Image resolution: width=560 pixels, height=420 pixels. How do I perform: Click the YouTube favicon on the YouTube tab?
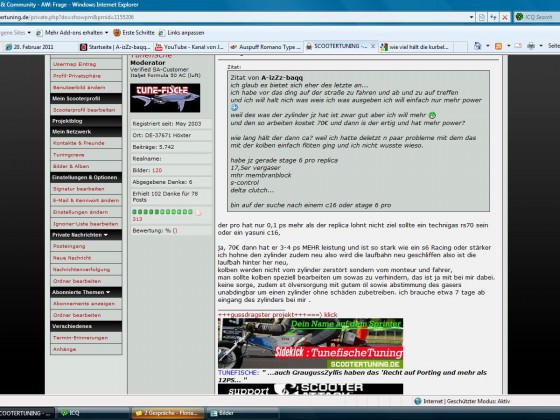(158, 47)
